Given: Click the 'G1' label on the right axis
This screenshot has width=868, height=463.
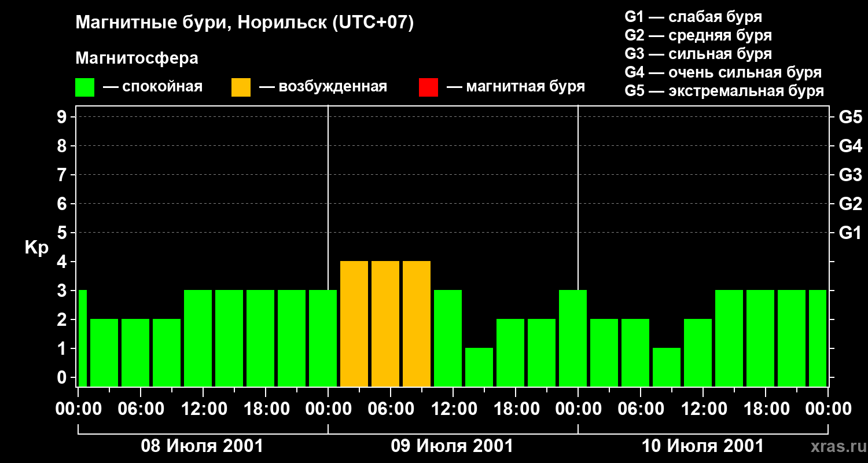Looking at the screenshot, I should [x=850, y=233].
